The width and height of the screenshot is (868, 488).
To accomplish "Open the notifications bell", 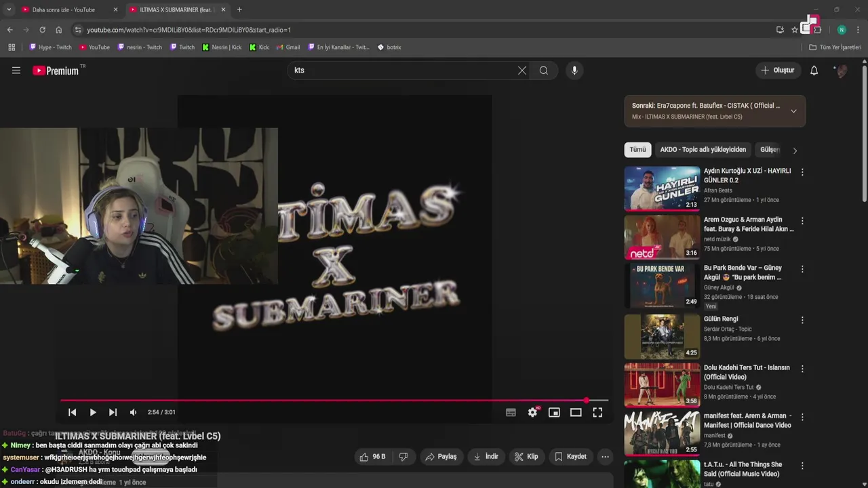I will pos(814,70).
